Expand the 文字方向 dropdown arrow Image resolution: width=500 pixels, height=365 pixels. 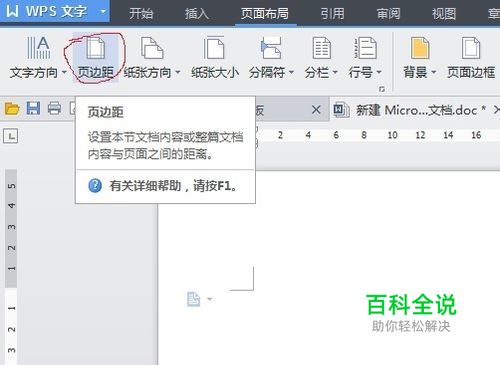64,72
